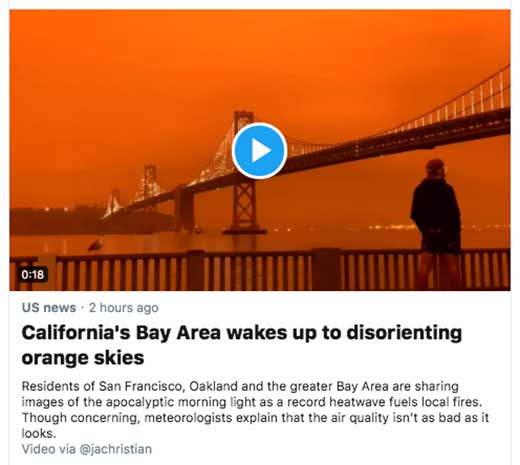Click the word 'Oakland' in the summary
This screenshot has width=520, height=465.
(214, 386)
